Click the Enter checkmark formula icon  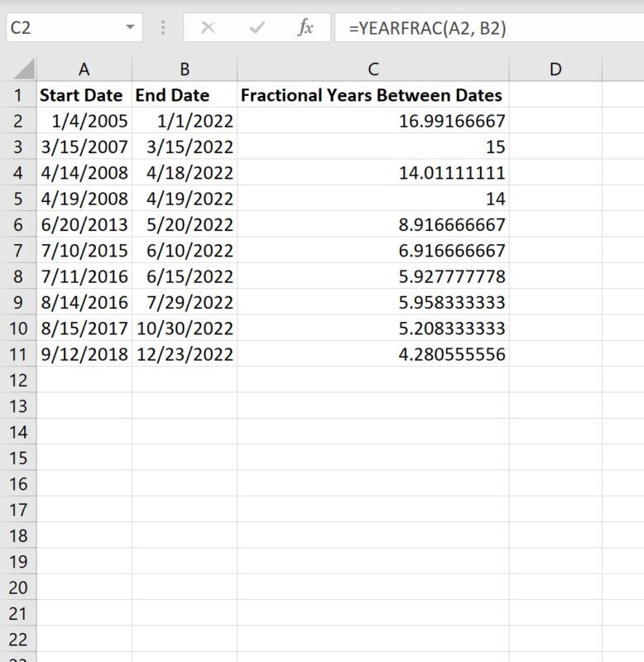[257, 28]
